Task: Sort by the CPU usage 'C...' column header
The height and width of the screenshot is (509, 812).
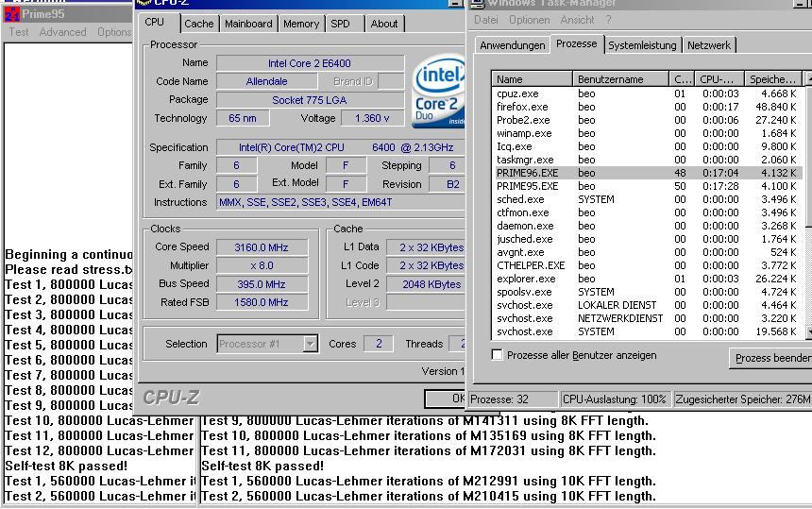Action: point(682,79)
